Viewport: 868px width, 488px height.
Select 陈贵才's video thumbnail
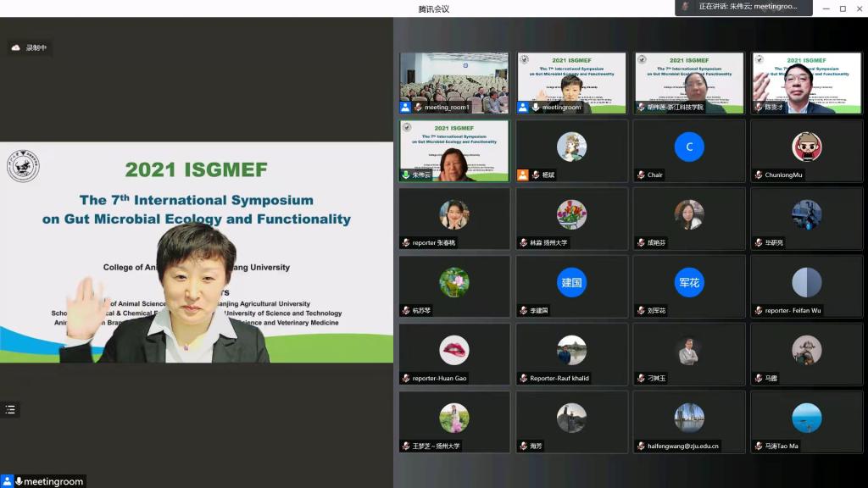[x=806, y=83]
